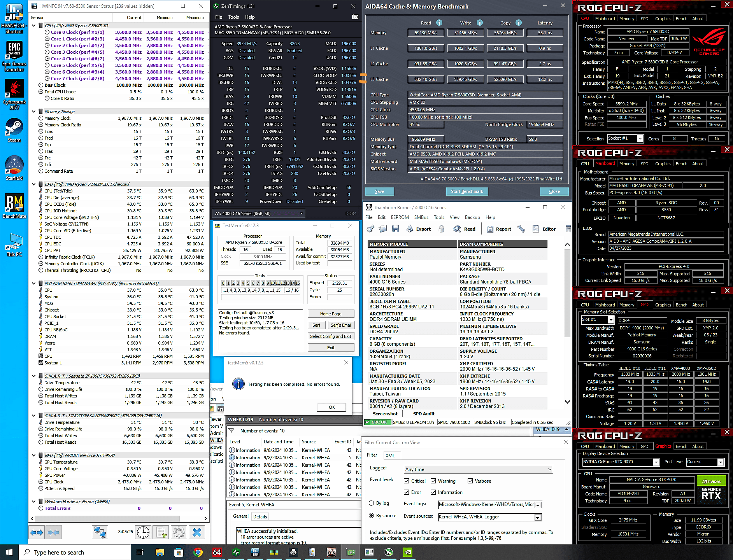Screen dimensions: 733x560
Task: Open File Explorer from the taskbar
Action: coord(160,552)
